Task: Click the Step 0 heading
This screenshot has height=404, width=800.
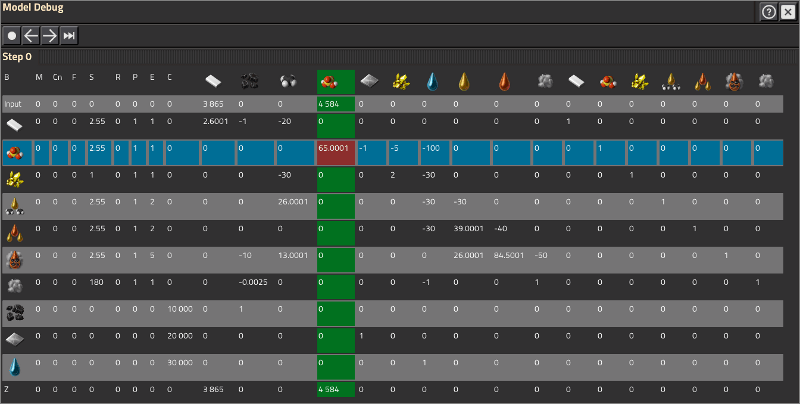Action: point(19,57)
